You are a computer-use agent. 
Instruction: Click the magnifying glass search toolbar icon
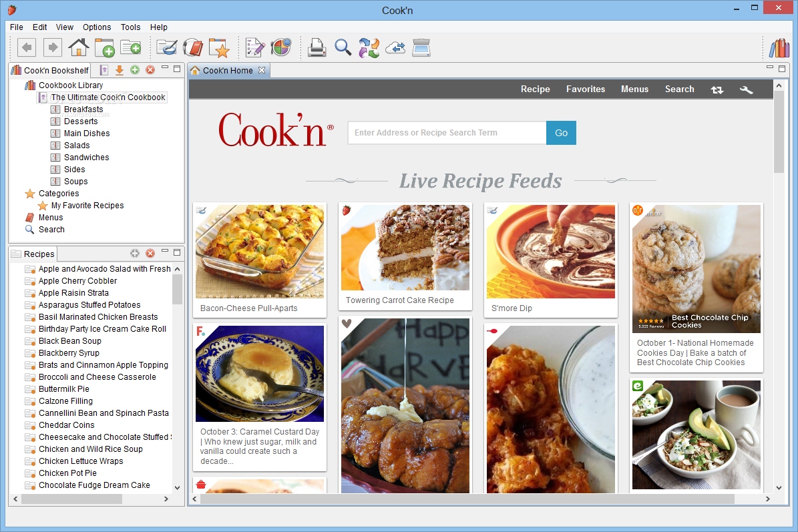(343, 48)
